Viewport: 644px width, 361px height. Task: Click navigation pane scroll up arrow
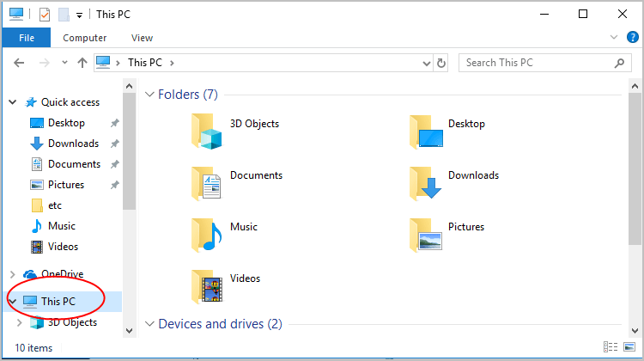coord(129,86)
